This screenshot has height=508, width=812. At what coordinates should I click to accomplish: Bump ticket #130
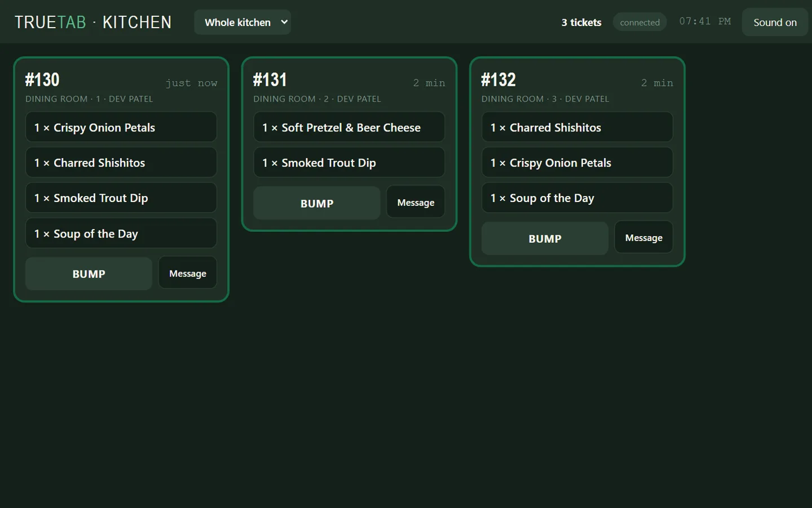[x=89, y=274]
